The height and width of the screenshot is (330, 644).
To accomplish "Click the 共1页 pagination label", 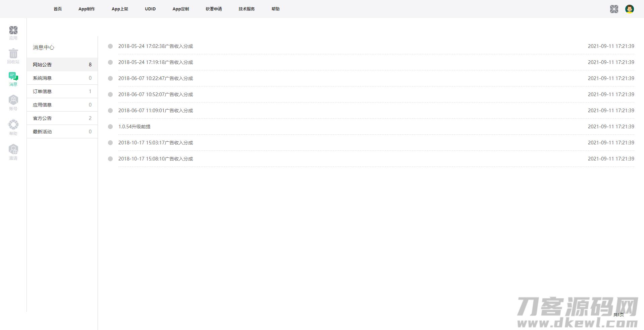I will coord(619,315).
